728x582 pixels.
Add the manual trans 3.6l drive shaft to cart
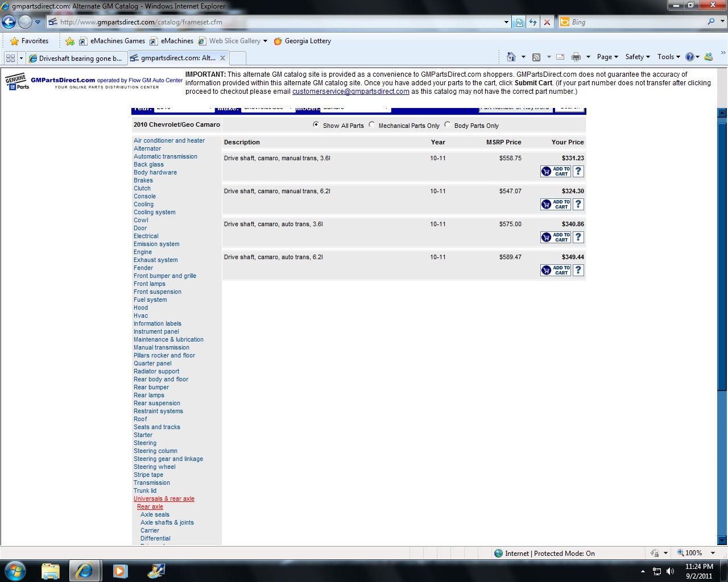(x=555, y=171)
